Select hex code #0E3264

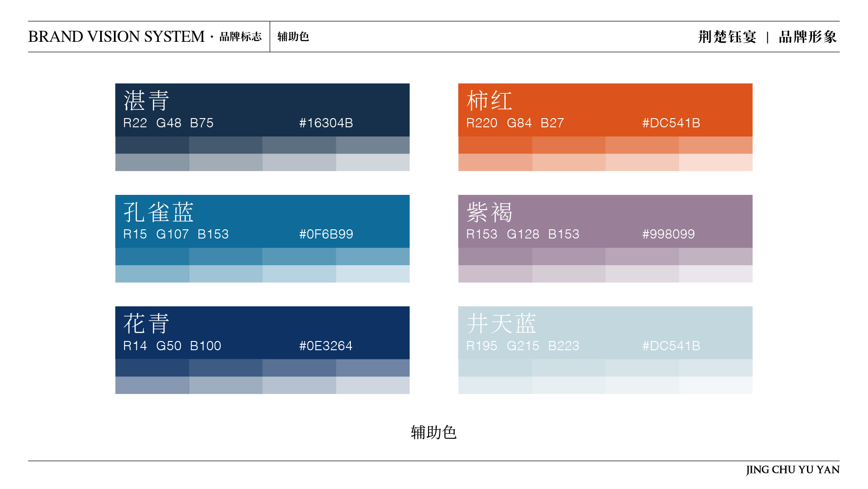326,346
